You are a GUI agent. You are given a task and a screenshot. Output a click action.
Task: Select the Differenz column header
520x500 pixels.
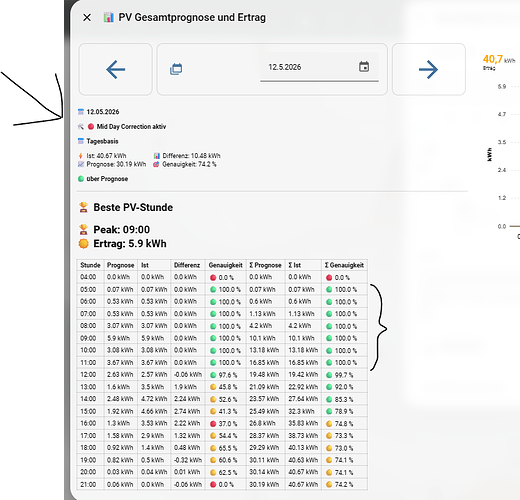click(187, 265)
